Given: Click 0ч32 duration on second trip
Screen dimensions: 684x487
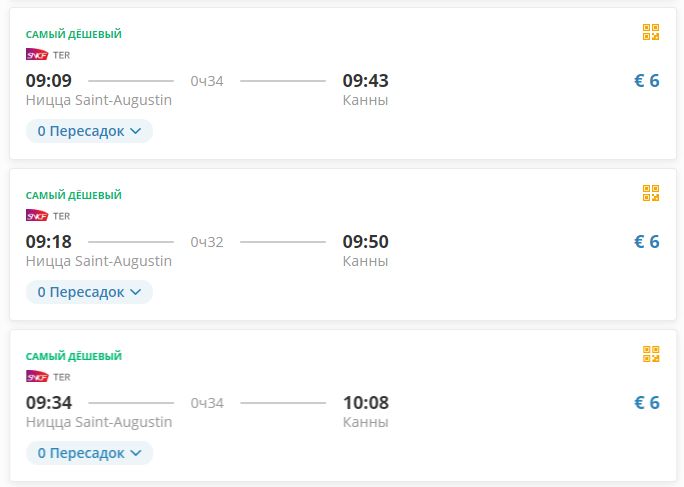Looking at the screenshot, I should point(207,242).
